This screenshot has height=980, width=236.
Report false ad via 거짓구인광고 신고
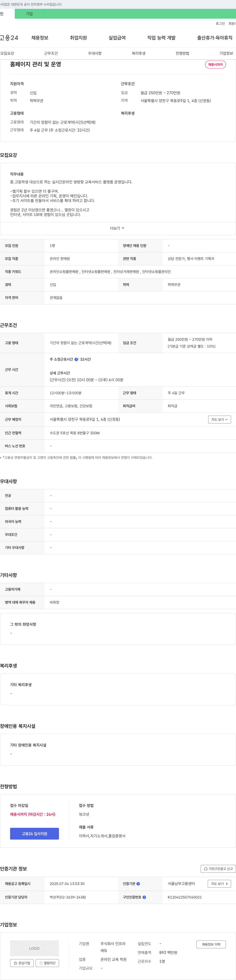pyautogui.click(x=218, y=869)
